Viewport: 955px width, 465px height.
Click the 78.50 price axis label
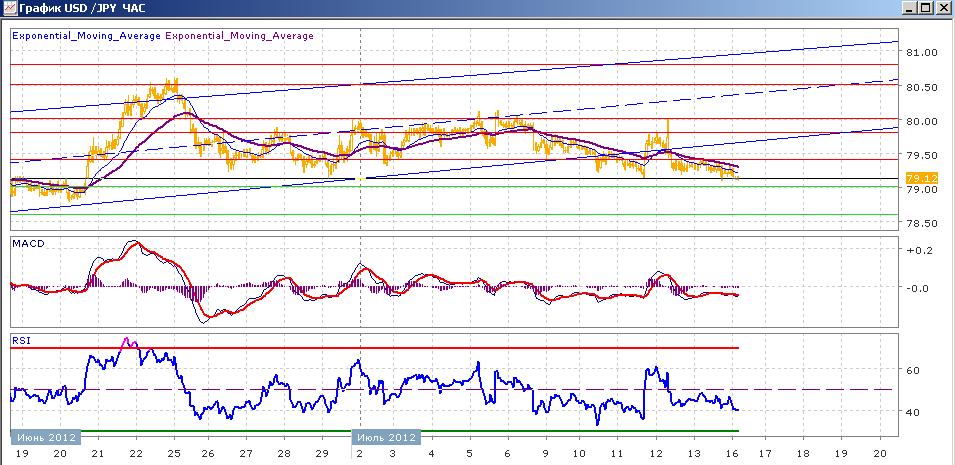tap(922, 224)
